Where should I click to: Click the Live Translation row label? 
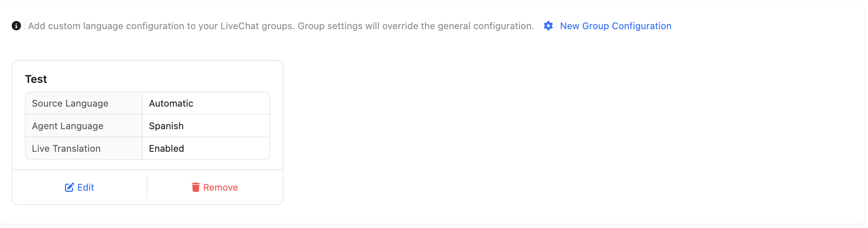(66, 149)
